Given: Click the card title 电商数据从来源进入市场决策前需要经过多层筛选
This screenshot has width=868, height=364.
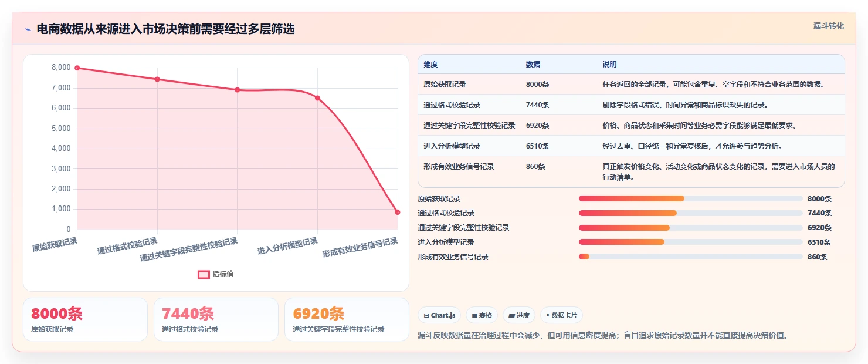Looking at the screenshot, I should (x=165, y=29).
